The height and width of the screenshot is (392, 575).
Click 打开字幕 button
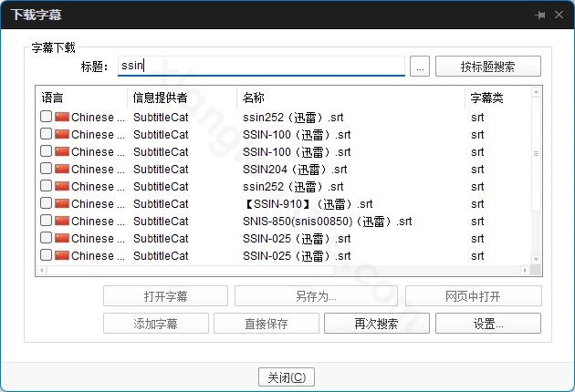165,296
